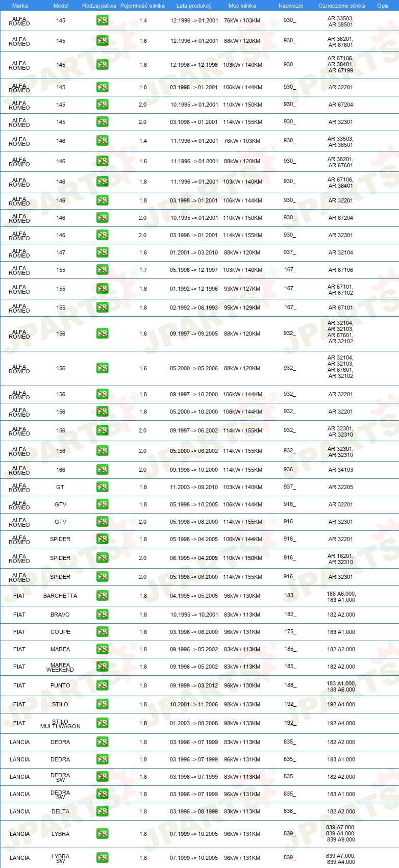Select the STILO MULTI WAGON model cell
This screenshot has width=399, height=868.
60,724
